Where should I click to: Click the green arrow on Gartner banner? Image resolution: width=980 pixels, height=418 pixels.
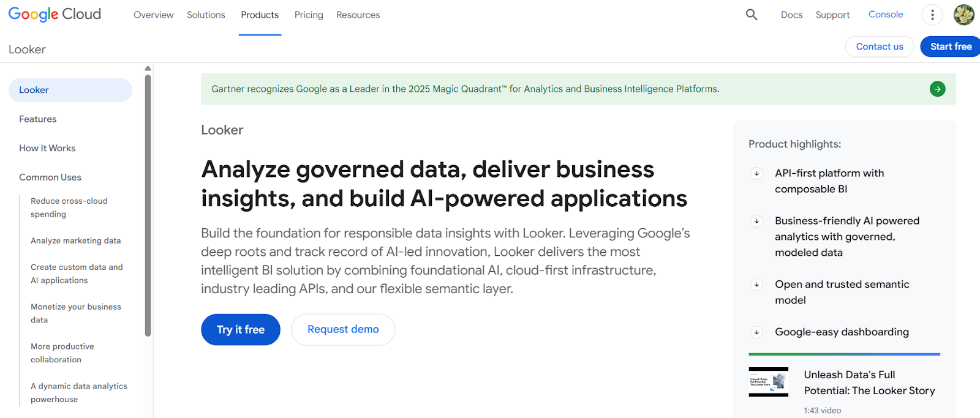[937, 89]
